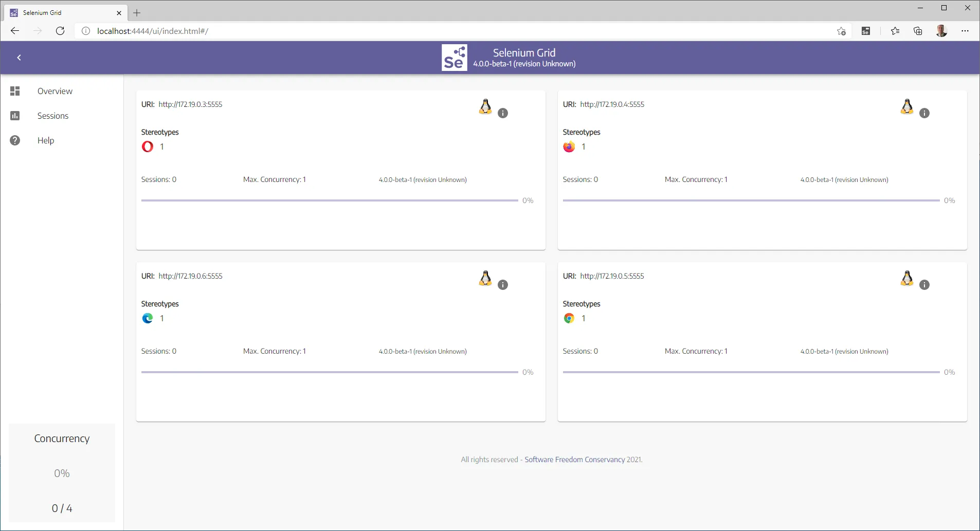Collapse the sidebar with the chevron arrow
Image resolution: width=980 pixels, height=531 pixels.
[x=19, y=58]
